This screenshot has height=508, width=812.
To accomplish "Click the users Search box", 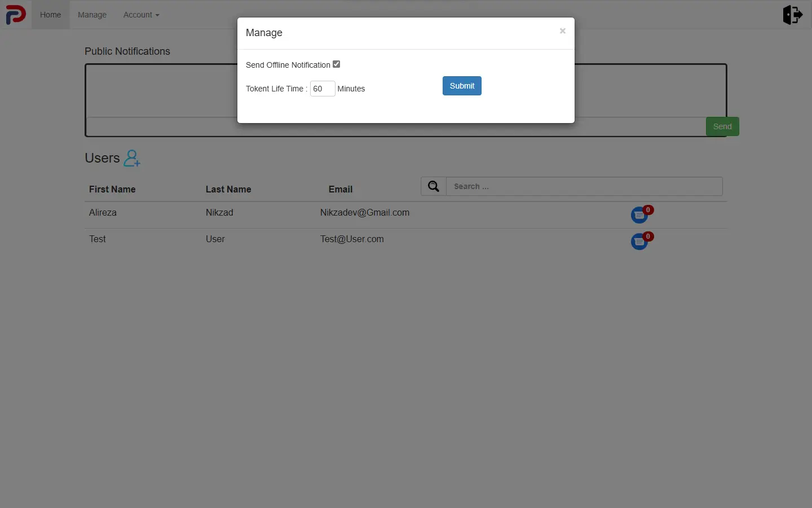I will pyautogui.click(x=584, y=186).
